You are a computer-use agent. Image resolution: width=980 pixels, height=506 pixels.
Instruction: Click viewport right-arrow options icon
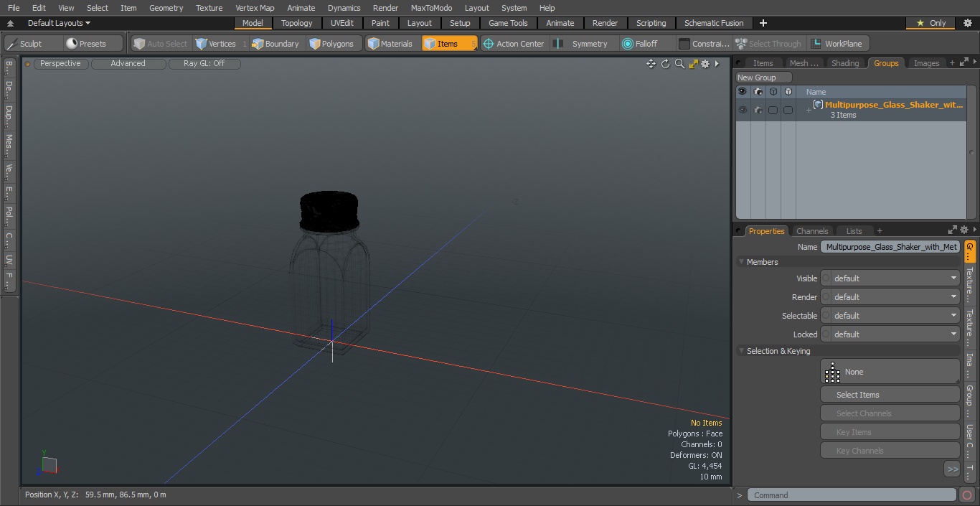coord(717,64)
